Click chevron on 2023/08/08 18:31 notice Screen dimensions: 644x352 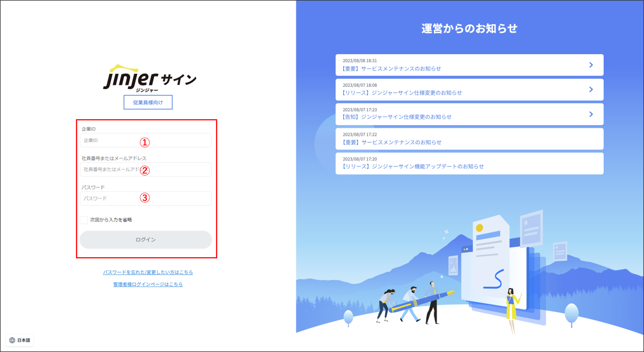591,65
